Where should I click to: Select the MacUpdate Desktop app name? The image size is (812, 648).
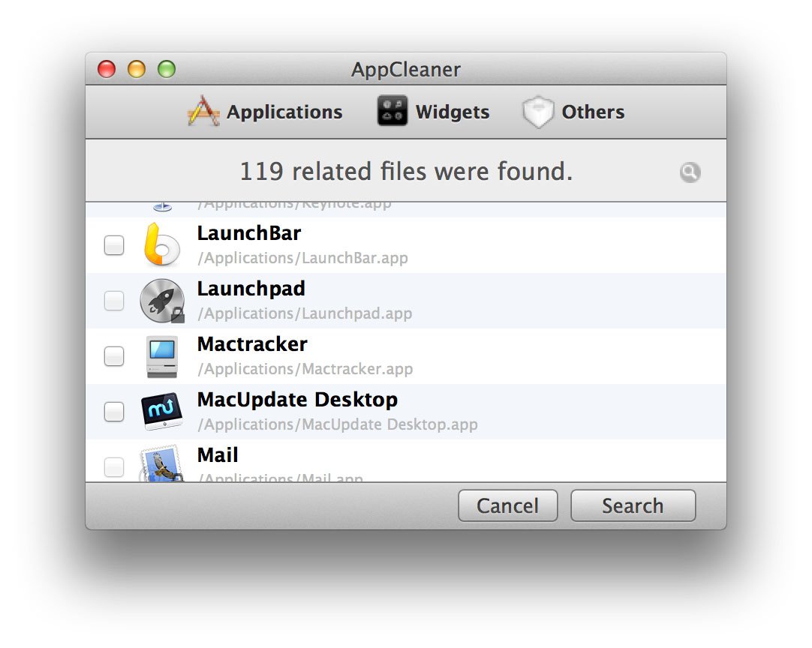[x=298, y=400]
